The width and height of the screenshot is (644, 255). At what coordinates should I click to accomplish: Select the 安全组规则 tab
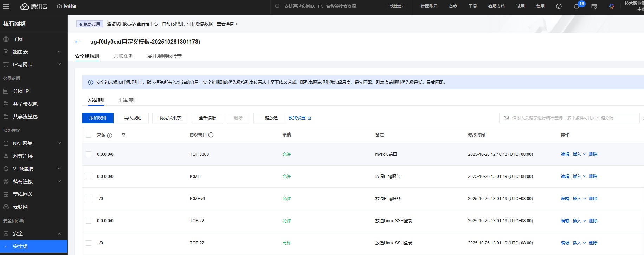[87, 56]
